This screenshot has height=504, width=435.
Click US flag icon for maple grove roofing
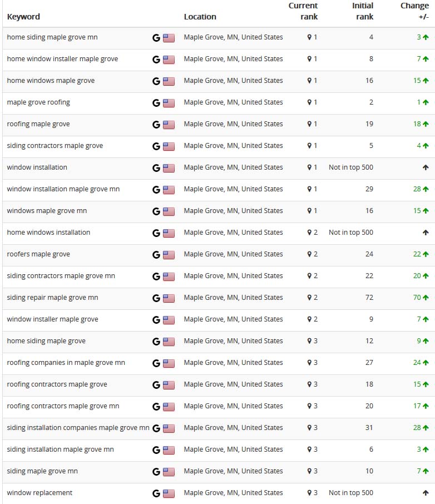point(169,103)
